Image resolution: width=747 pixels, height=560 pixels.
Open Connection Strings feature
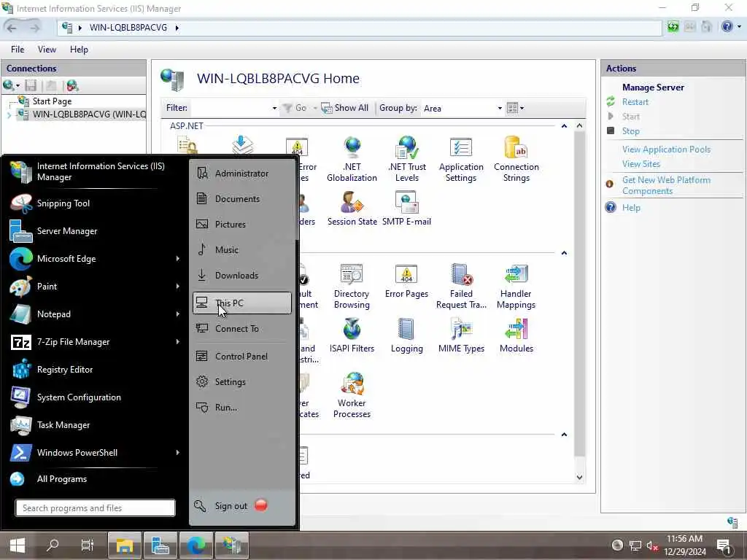516,159
